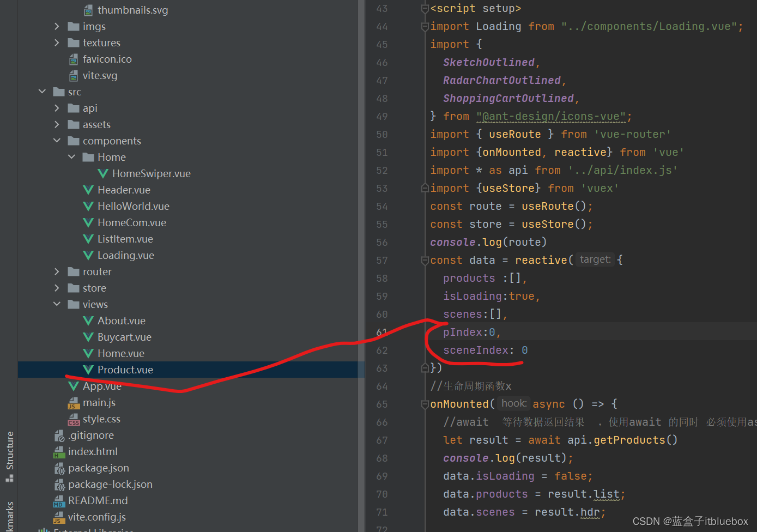Click the JS icon of vite.config.js
Viewport: 757px width, 532px height.
59,517
